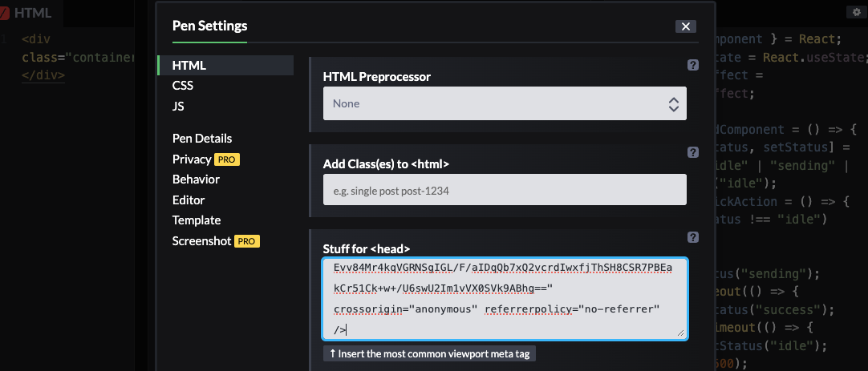The height and width of the screenshot is (371, 868).
Task: Open the HTML Preprocessor dropdown
Action: (x=505, y=103)
